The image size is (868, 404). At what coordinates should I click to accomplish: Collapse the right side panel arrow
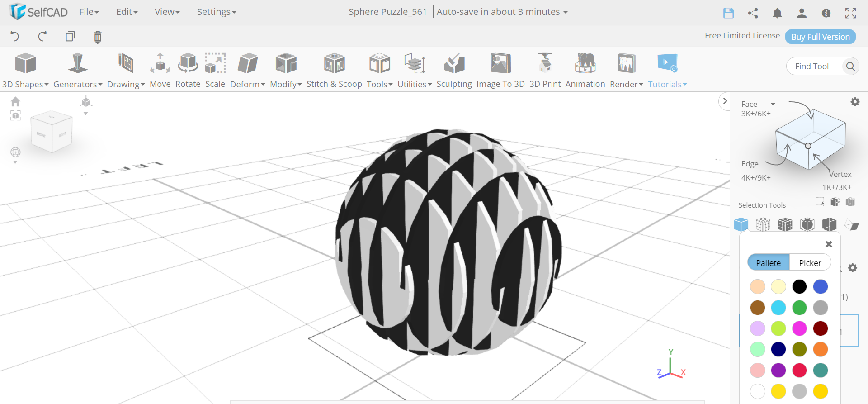[x=725, y=101]
